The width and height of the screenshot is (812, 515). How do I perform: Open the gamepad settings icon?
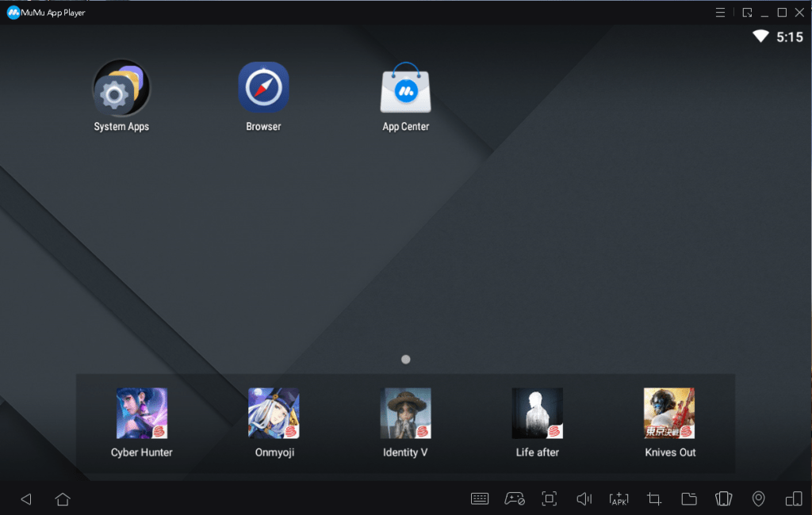(515, 499)
